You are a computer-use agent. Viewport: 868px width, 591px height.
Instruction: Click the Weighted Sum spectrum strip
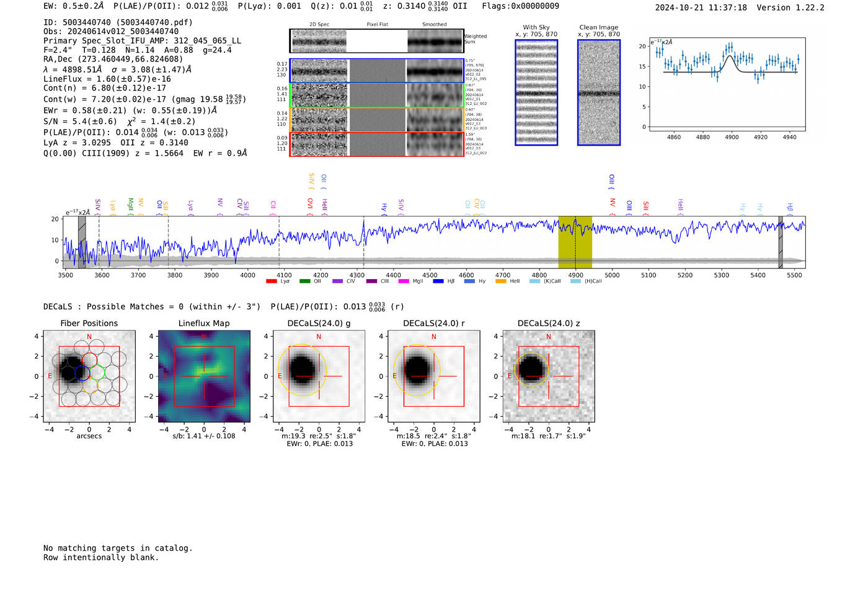[377, 41]
